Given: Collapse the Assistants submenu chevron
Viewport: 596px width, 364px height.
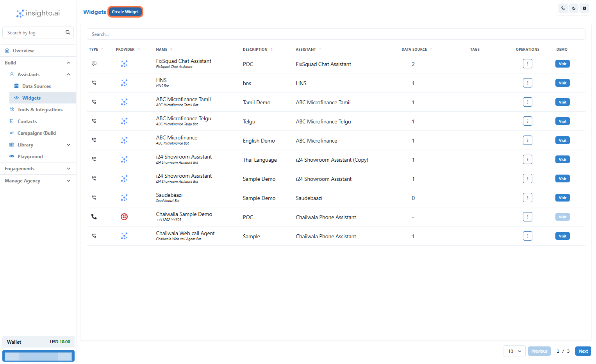Looking at the screenshot, I should (69, 75).
